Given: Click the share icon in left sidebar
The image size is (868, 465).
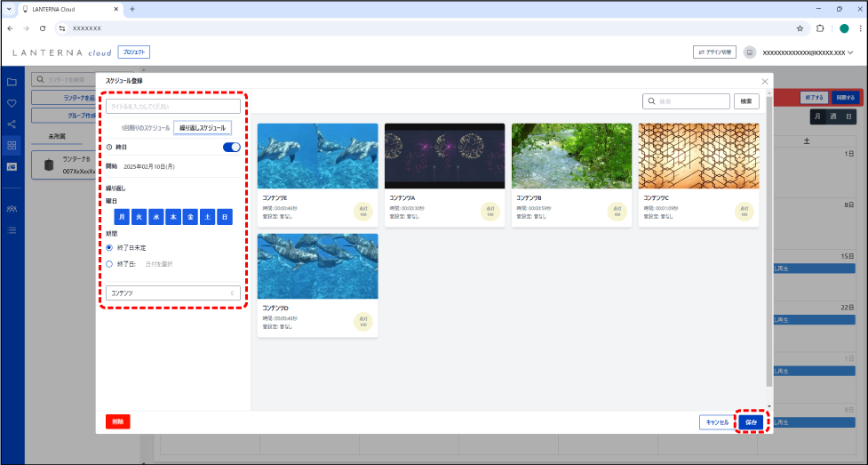Looking at the screenshot, I should [12, 124].
